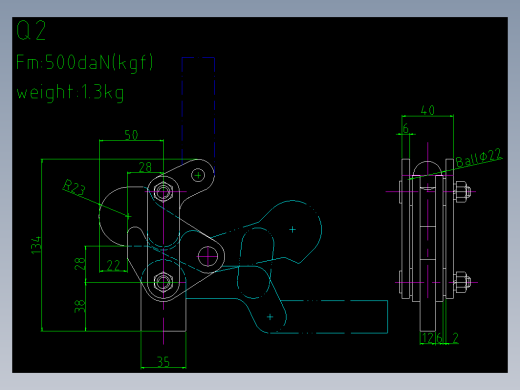Viewport: 520px width, 390px height.
Task: Select the 40 dimension on side view
Action: (x=427, y=110)
